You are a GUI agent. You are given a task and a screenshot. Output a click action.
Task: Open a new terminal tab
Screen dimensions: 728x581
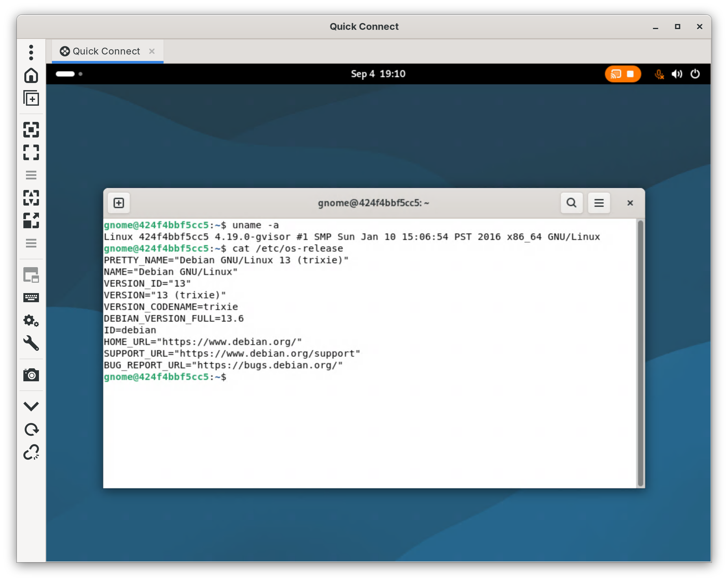[118, 203]
